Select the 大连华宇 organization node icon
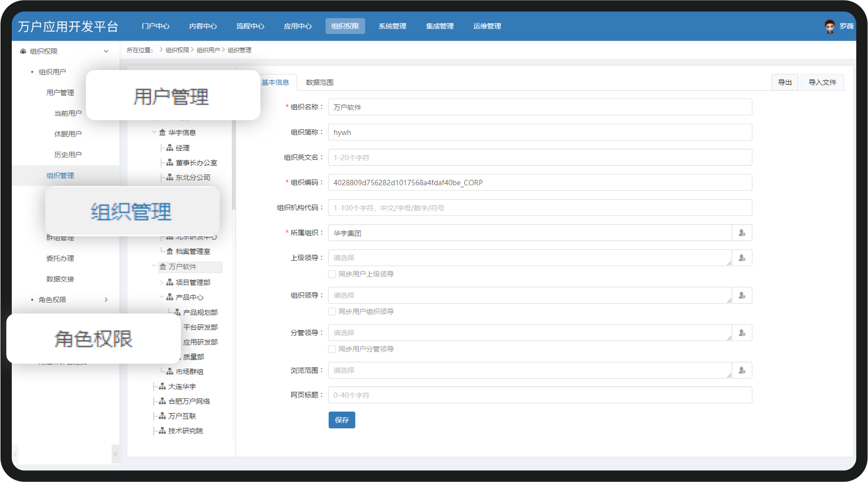868x482 pixels. pyautogui.click(x=162, y=386)
